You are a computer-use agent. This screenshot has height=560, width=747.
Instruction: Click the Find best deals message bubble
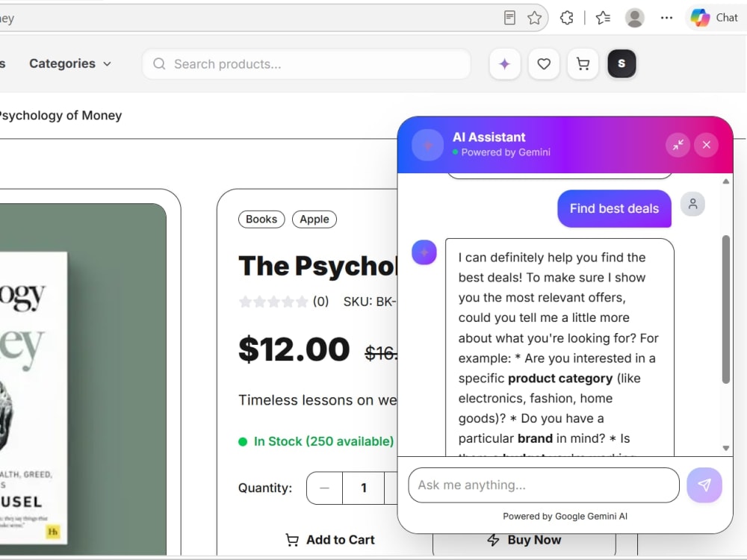[x=614, y=208]
